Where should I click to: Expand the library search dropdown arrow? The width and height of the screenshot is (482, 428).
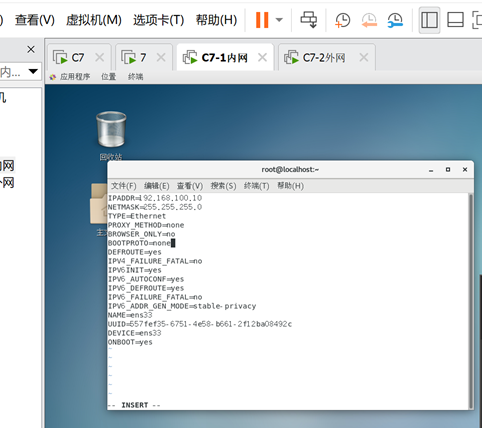tap(33, 71)
